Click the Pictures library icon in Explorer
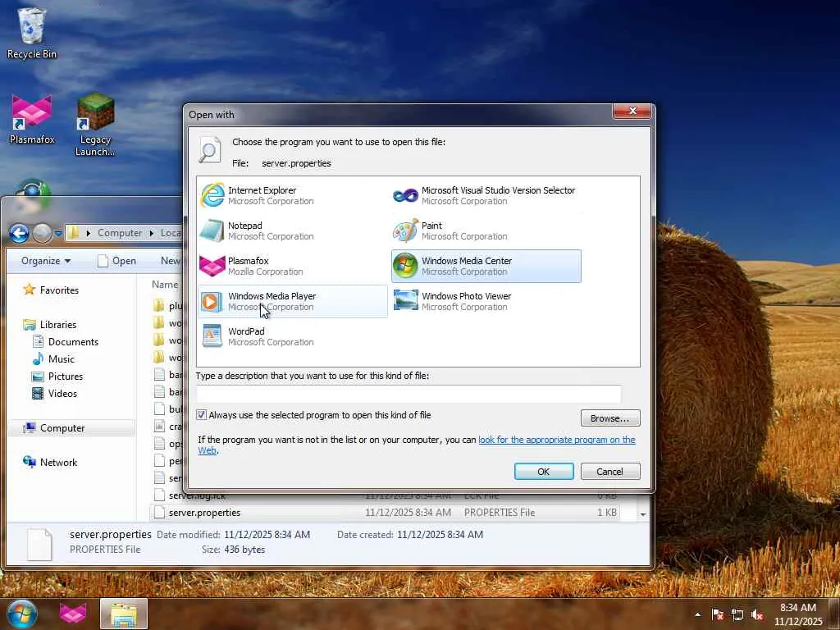This screenshot has width=840, height=630. 38,377
